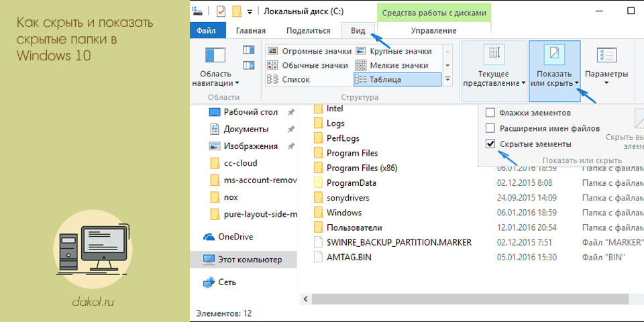The width and height of the screenshot is (644, 322).
Task: Open the Управление tab
Action: click(x=433, y=31)
